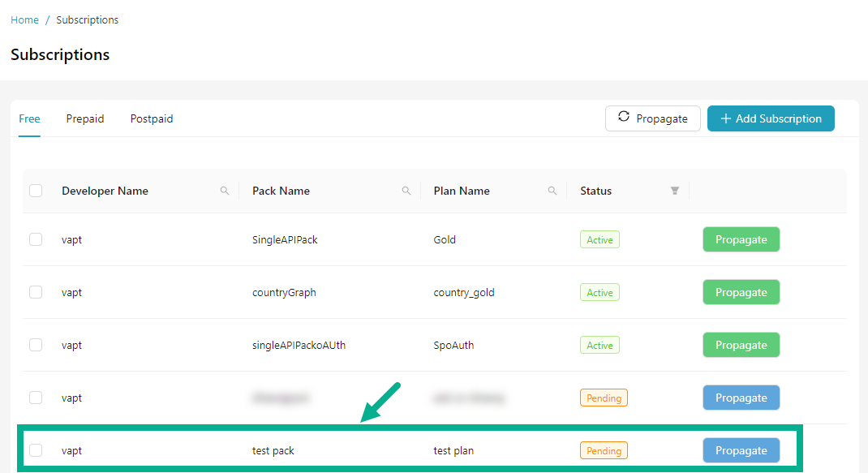
Task: Click the plus icon on Add Subscription
Action: pyautogui.click(x=726, y=118)
